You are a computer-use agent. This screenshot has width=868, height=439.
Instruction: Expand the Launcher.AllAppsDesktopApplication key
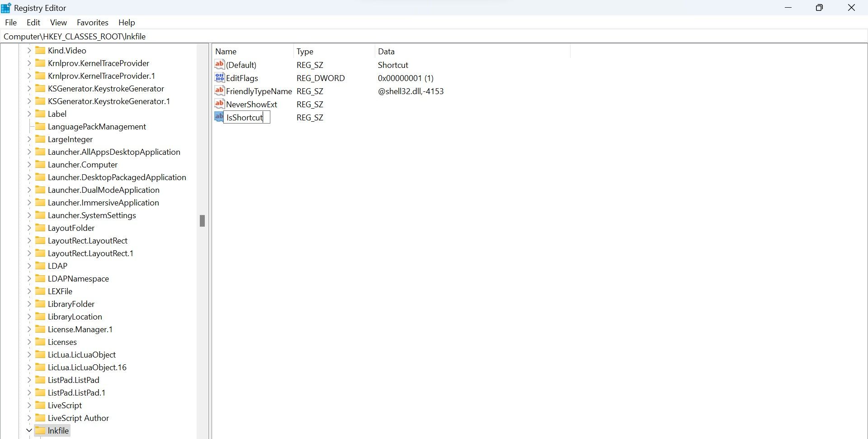[29, 152]
